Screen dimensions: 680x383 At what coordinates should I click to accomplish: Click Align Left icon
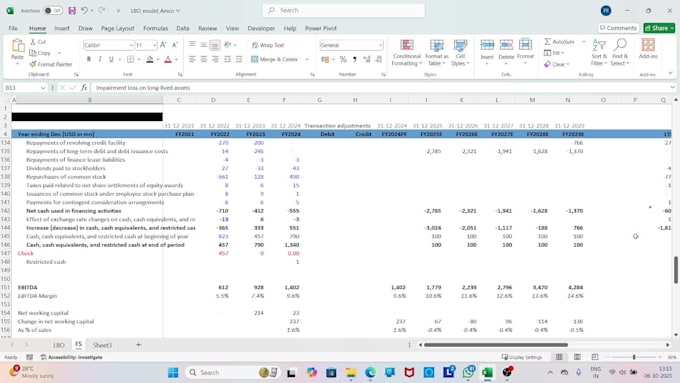pos(192,59)
